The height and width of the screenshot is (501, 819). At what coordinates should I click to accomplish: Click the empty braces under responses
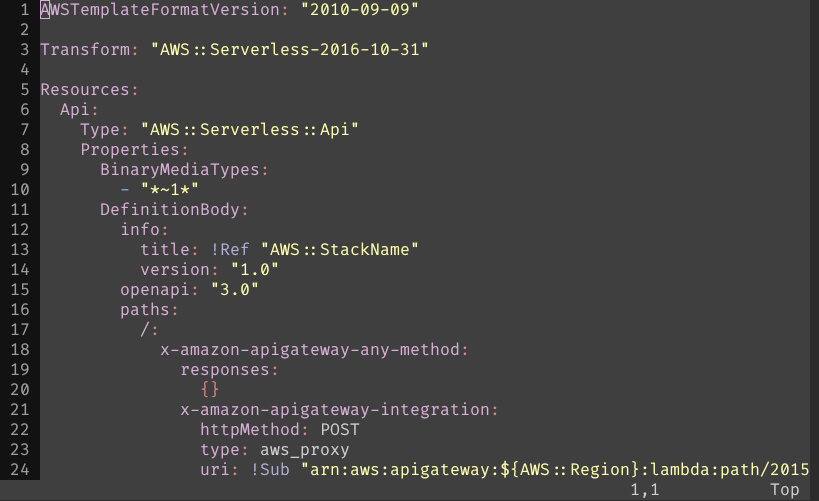point(210,390)
